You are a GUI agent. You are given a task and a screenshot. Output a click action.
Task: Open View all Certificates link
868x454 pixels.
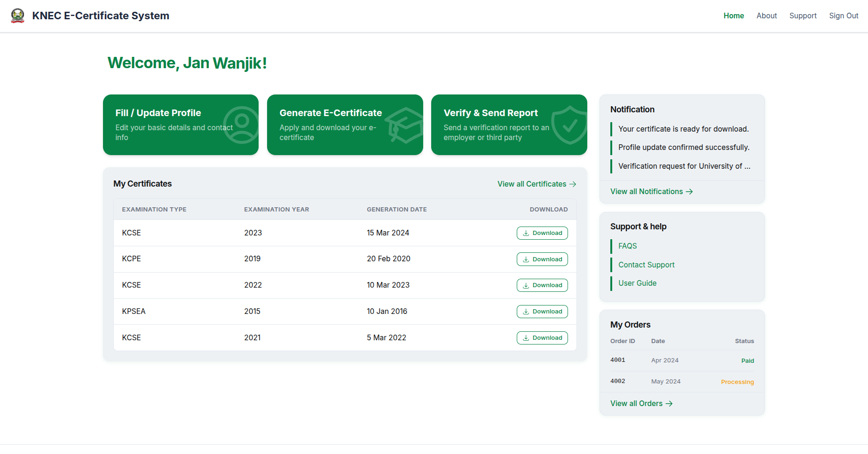(x=537, y=184)
